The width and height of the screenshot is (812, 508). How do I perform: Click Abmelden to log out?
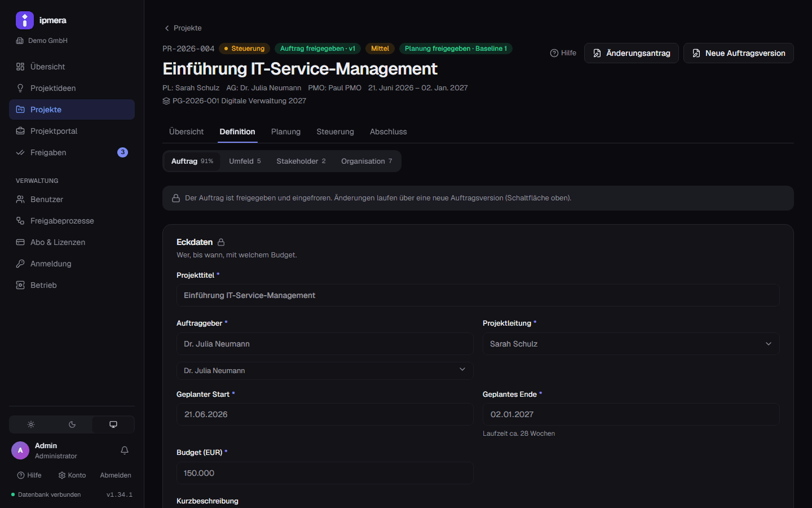click(116, 475)
